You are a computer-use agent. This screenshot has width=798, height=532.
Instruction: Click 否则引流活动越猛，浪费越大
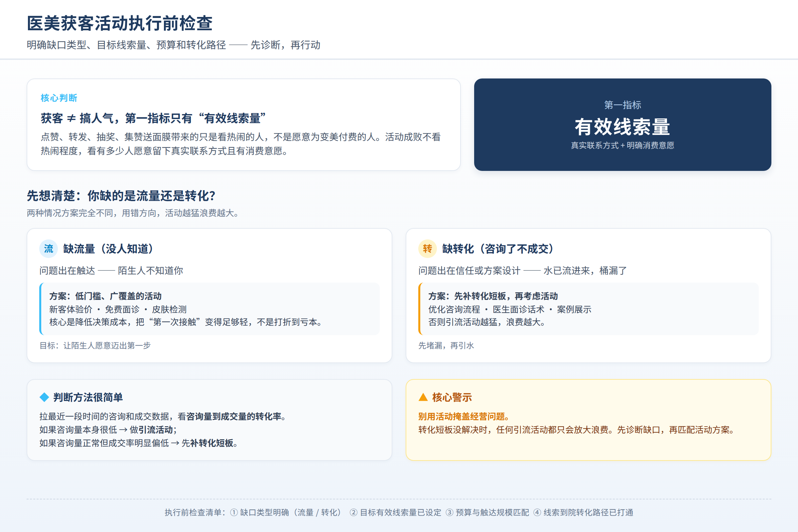486,322
